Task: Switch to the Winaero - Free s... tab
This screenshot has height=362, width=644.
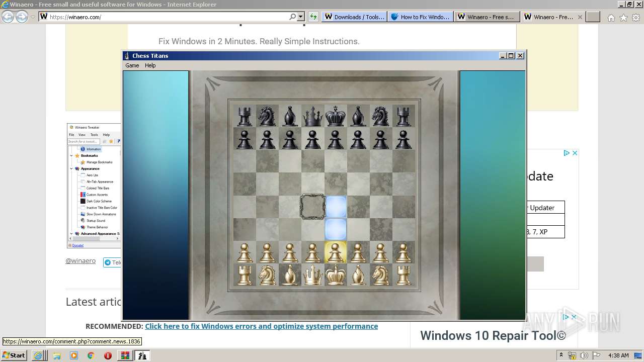Action: [x=487, y=17]
